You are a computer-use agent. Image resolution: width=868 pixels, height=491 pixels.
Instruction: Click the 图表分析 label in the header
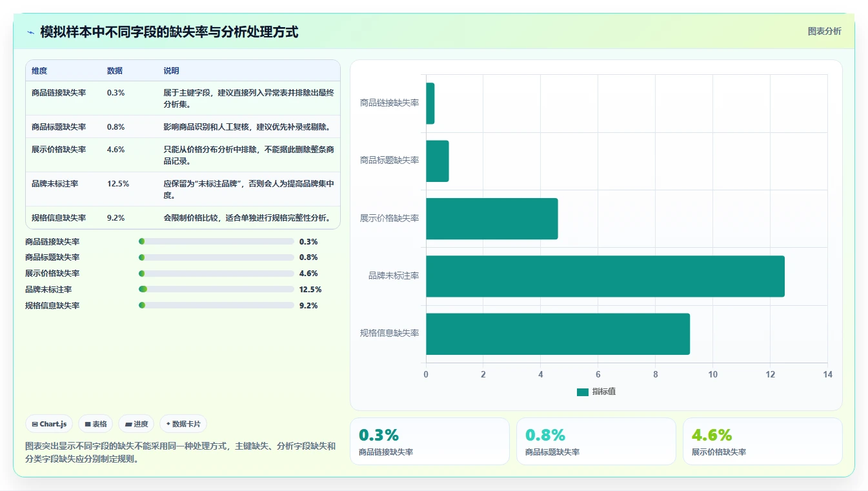point(824,31)
